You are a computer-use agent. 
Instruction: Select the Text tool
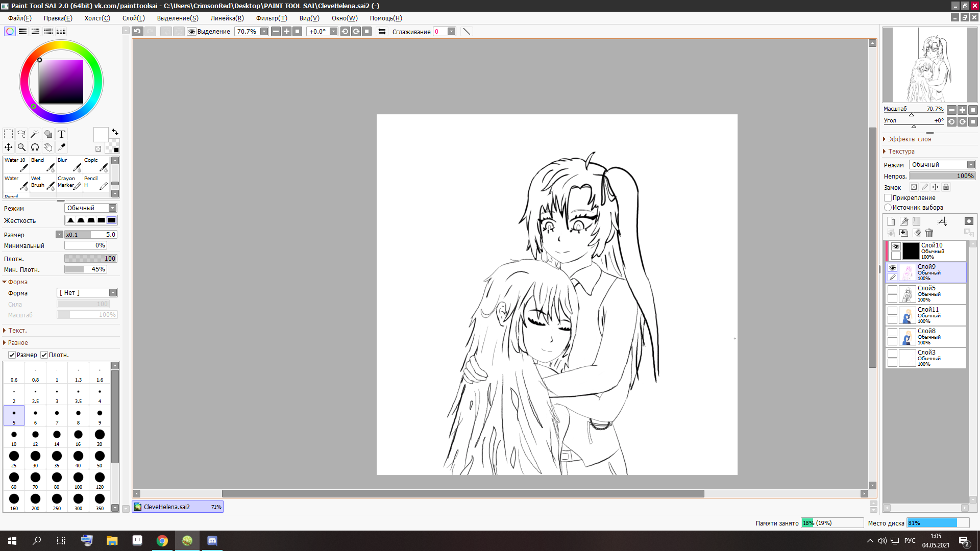click(61, 134)
